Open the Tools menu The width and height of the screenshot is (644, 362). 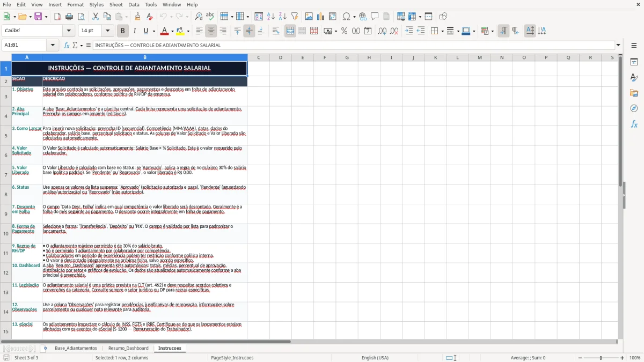pos(151,4)
